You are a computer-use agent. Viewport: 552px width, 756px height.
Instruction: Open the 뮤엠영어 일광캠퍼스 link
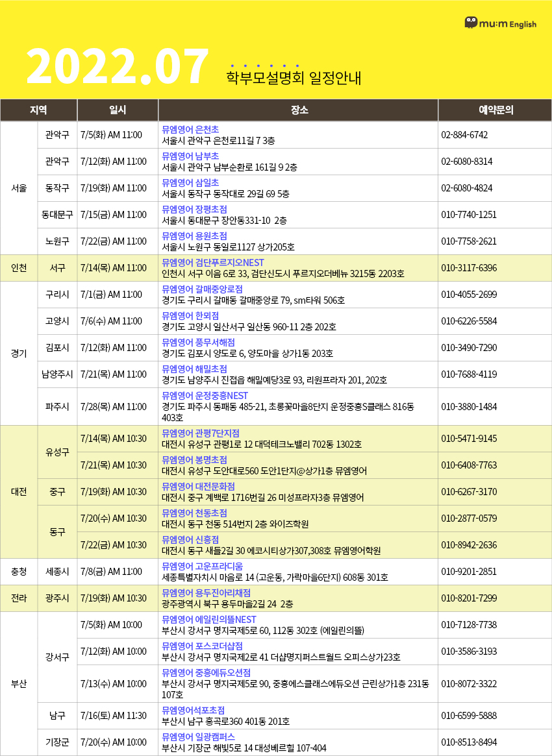198,737
